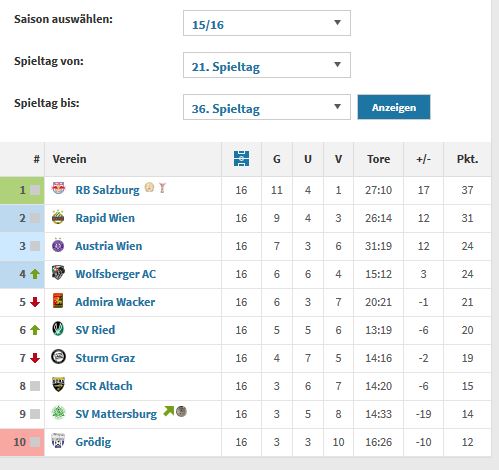Click the Admira Wacker club crest
Screen dimensions: 499x470
58,301
